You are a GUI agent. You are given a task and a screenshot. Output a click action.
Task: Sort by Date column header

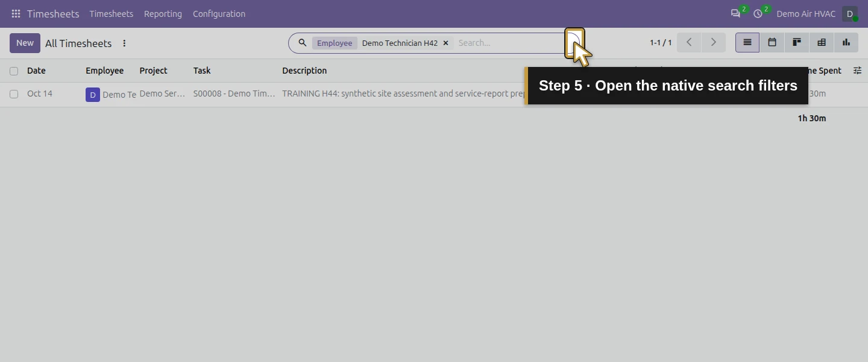(36, 71)
